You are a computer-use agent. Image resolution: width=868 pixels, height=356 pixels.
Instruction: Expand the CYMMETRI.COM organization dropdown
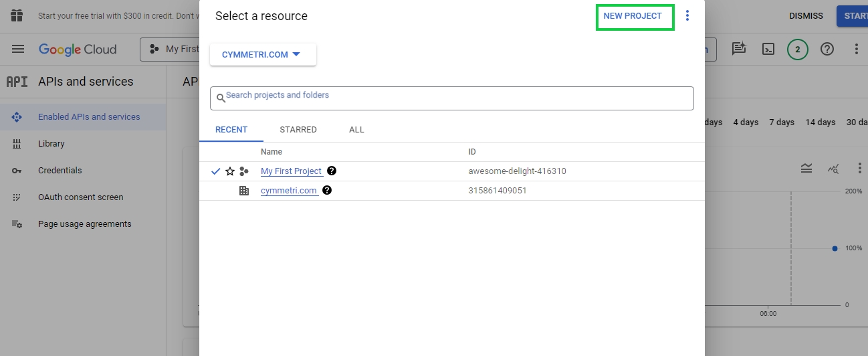coord(262,55)
